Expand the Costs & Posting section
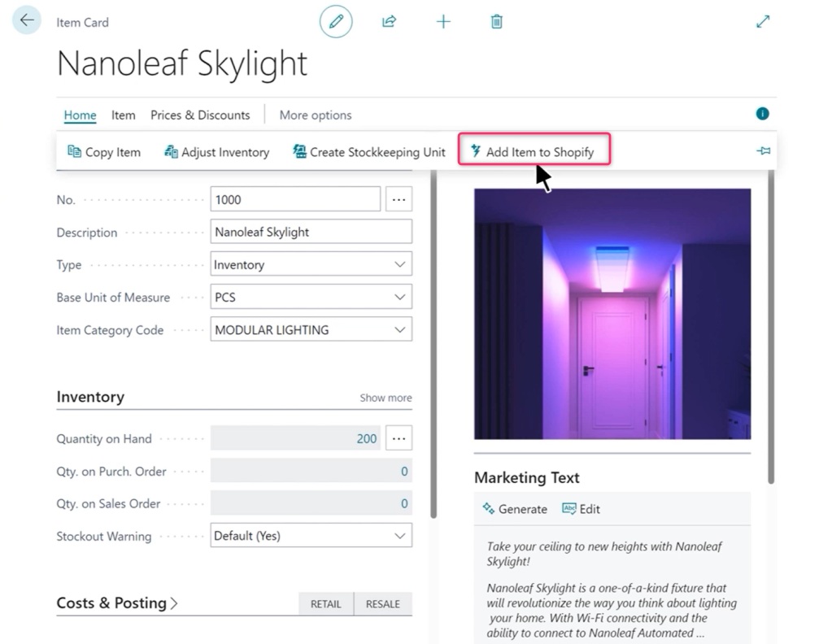 click(117, 603)
